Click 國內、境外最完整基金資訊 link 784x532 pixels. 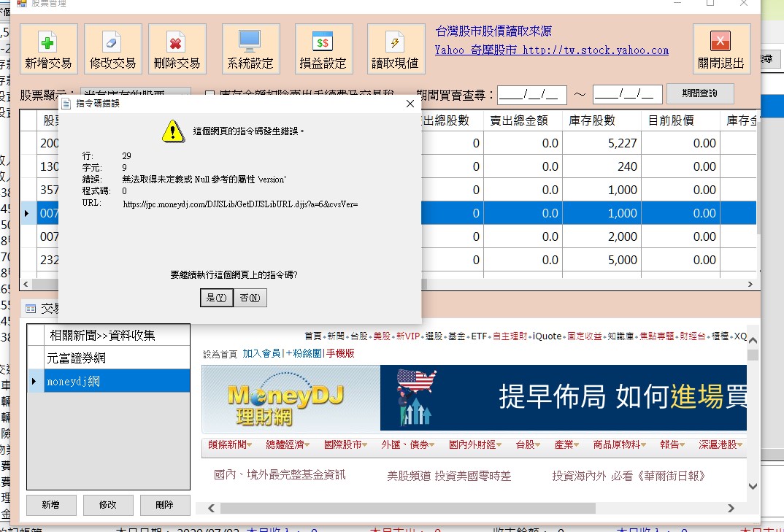pos(280,474)
